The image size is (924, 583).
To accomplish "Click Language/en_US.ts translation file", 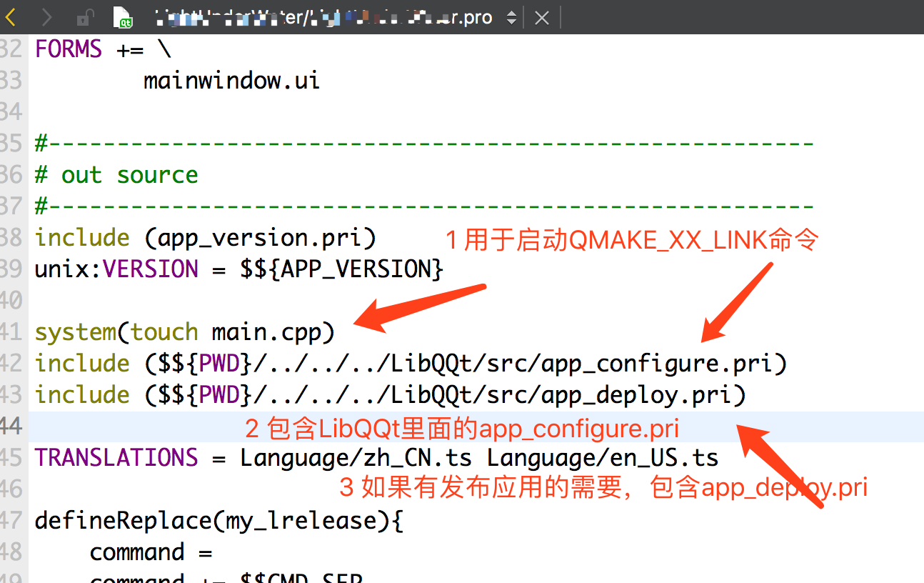I will click(603, 458).
